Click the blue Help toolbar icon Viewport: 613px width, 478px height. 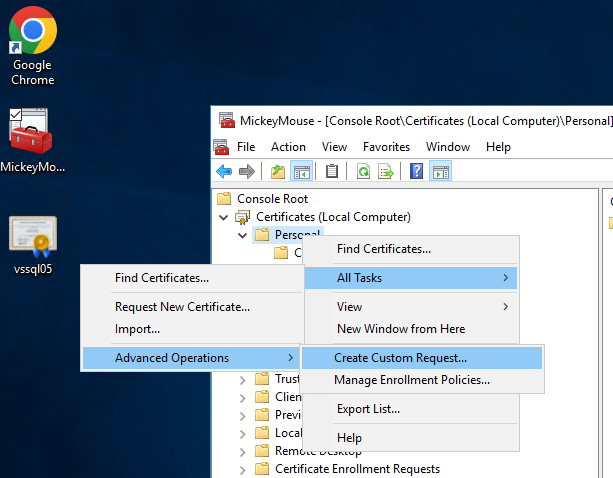click(x=417, y=171)
